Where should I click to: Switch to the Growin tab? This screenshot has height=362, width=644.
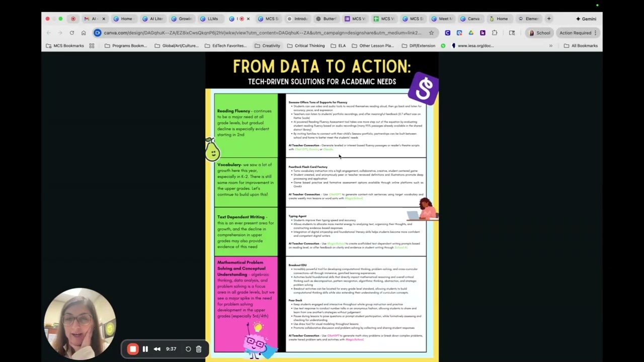tap(182, 19)
